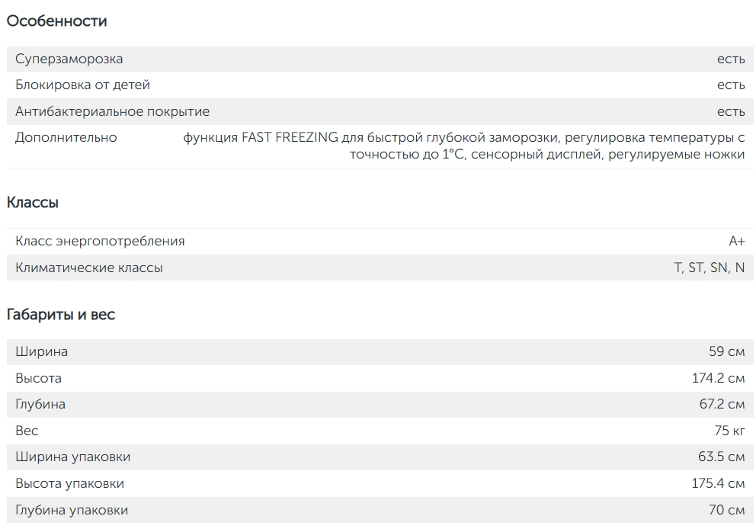Select the "Блокировка от детей" label

pos(82,85)
